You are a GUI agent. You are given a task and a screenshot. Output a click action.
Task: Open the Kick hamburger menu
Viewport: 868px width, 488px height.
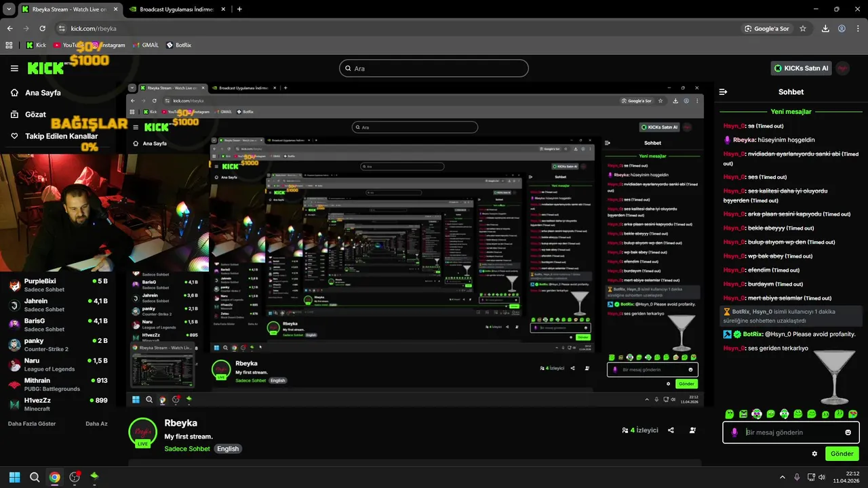[x=14, y=68]
